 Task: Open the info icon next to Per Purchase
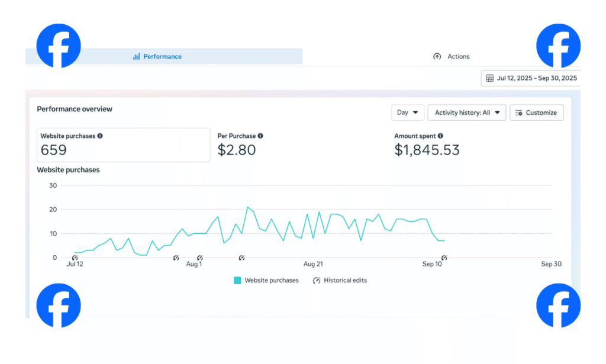(x=260, y=136)
